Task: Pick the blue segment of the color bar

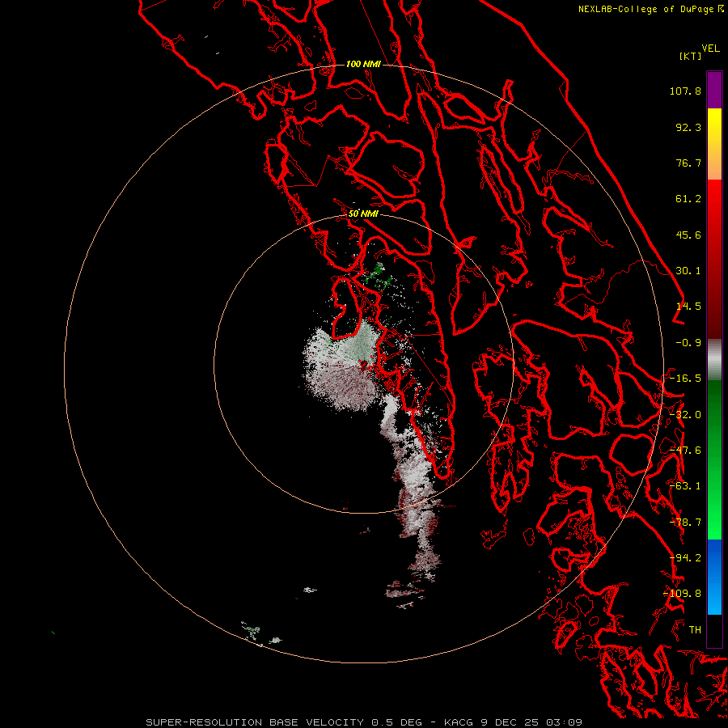Action: [x=714, y=577]
